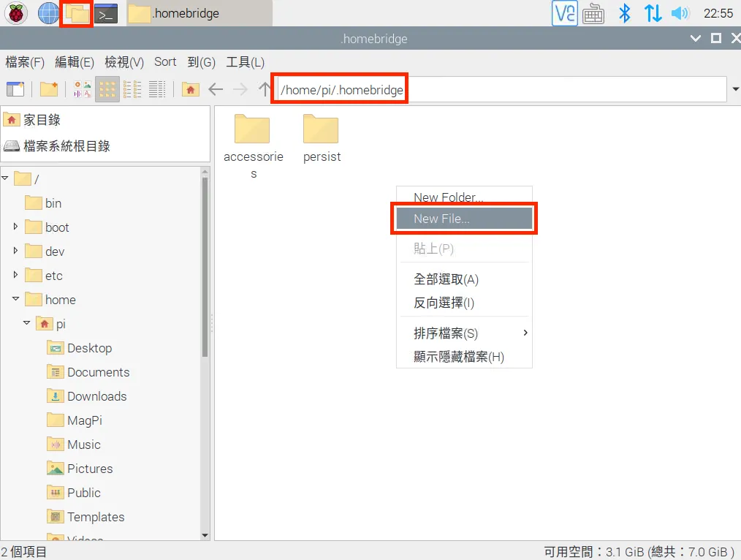Screen dimensions: 741x560
Task: Open the Raspberry Pi main menu
Action: [x=16, y=13]
